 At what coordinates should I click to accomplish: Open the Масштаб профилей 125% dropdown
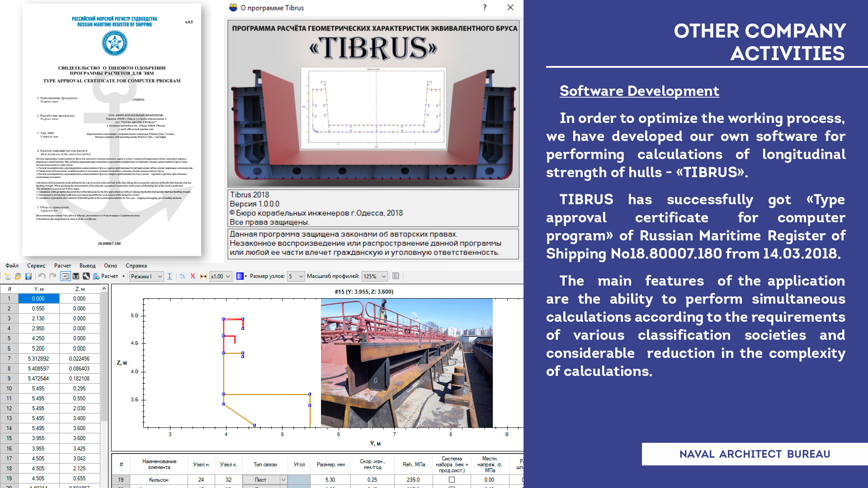pos(375,276)
